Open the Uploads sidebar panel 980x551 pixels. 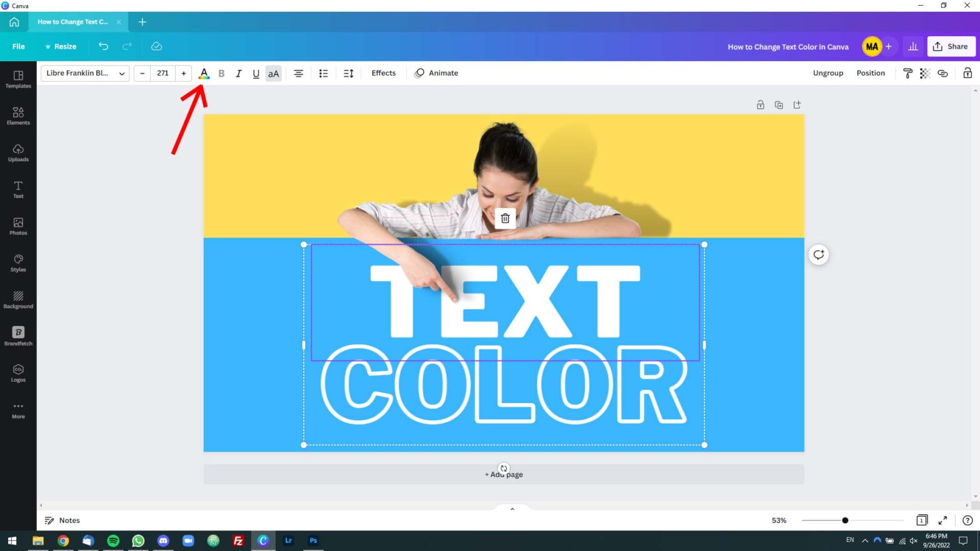point(18,152)
